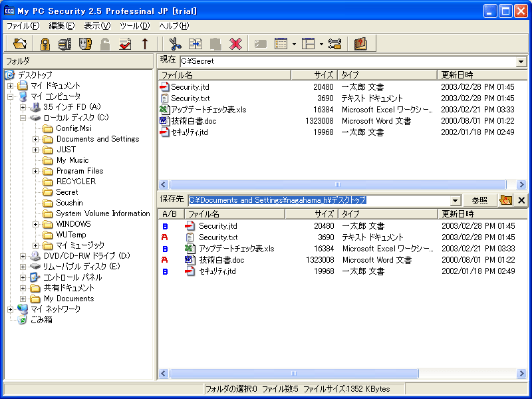Screen dimensions: 532x399
Task: Select the ごみ箱 recycle bin item
Action: coord(41,320)
